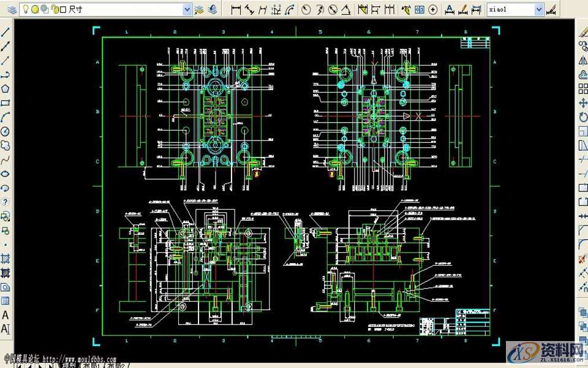
Task: Expand the 尺寸 layer dropdown list
Action: pyautogui.click(x=187, y=9)
